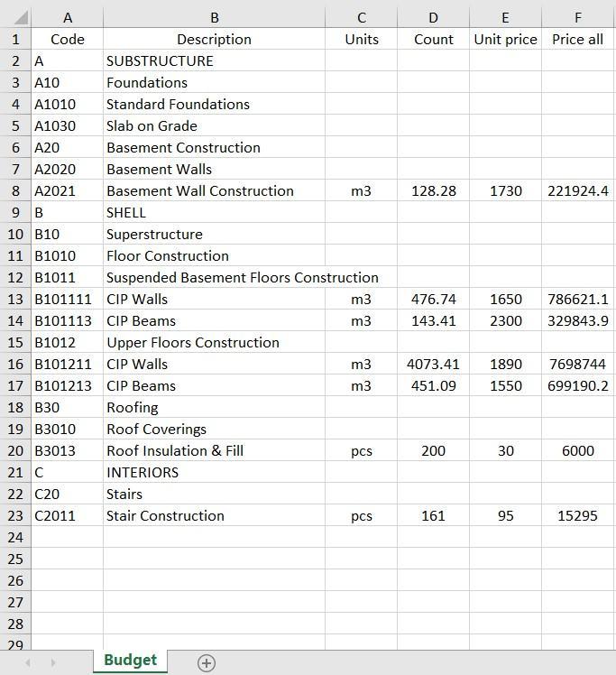Click the Description header cell
The height and width of the screenshot is (675, 616).
click(215, 39)
